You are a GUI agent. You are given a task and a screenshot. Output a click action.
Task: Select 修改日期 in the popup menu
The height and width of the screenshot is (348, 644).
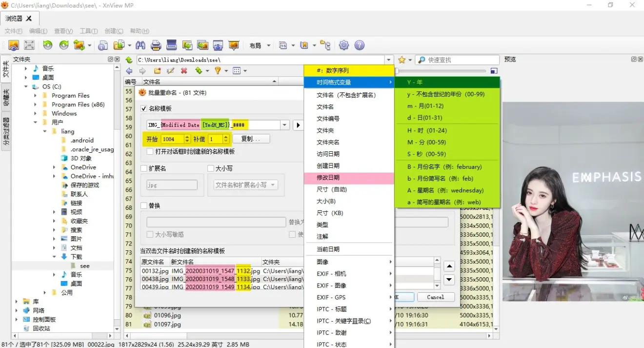[348, 178]
